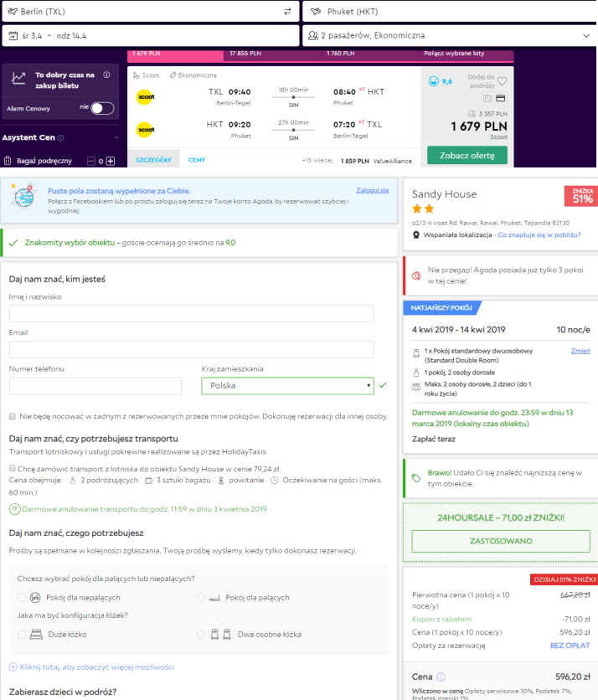Open the Asystent Cen info icon
Image resolution: width=598 pixels, height=700 pixels.
tap(61, 138)
